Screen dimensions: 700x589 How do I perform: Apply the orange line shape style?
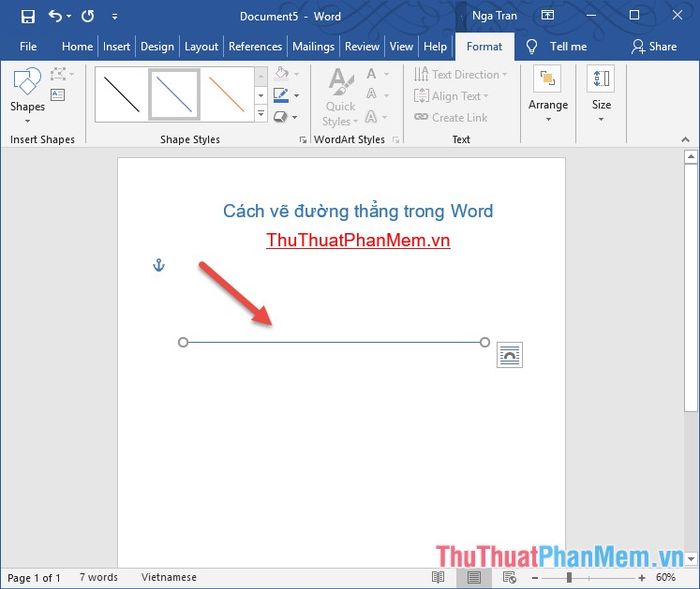click(227, 94)
